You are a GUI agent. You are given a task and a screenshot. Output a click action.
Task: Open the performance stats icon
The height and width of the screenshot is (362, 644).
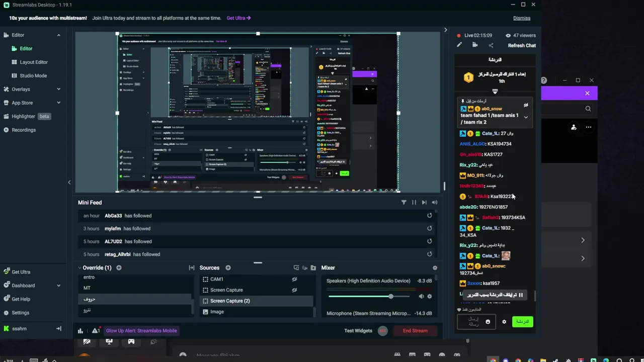coord(80,331)
